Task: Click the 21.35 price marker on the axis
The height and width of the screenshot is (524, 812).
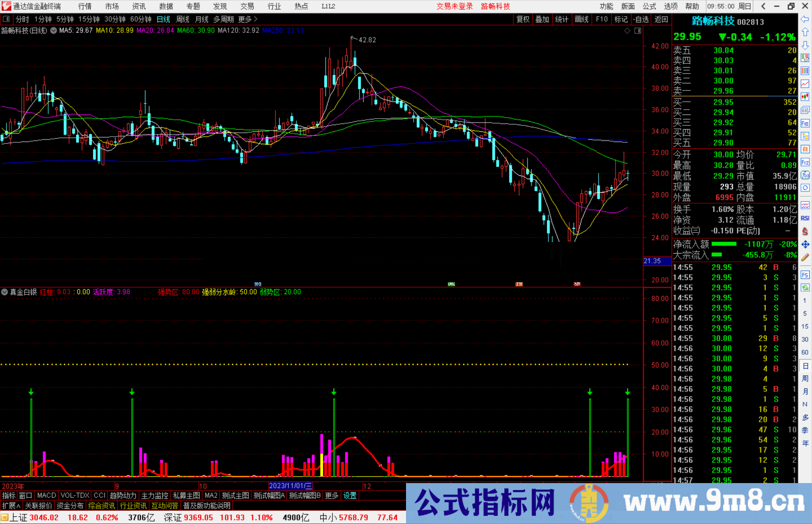Action: point(651,261)
